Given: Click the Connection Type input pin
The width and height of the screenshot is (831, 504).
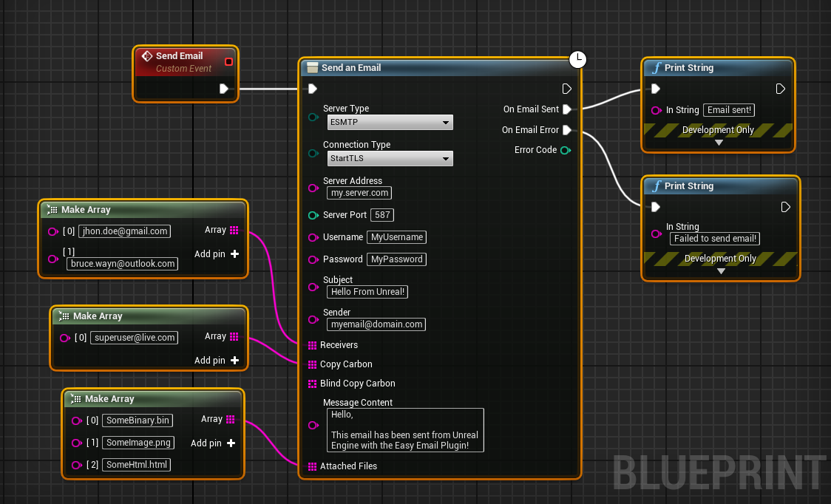Looking at the screenshot, I should 313,154.
